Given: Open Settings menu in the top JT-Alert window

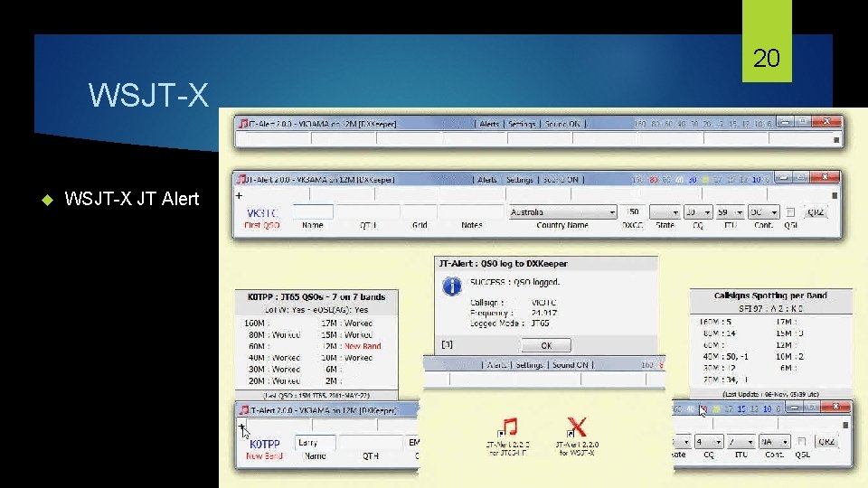Looking at the screenshot, I should point(522,124).
